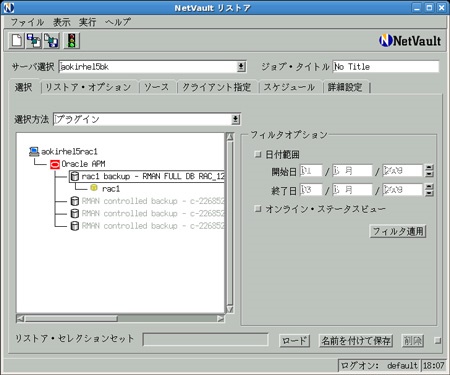The height and width of the screenshot is (375, 450).
Task: Click the 開始日 day field
Action: pyautogui.click(x=311, y=171)
